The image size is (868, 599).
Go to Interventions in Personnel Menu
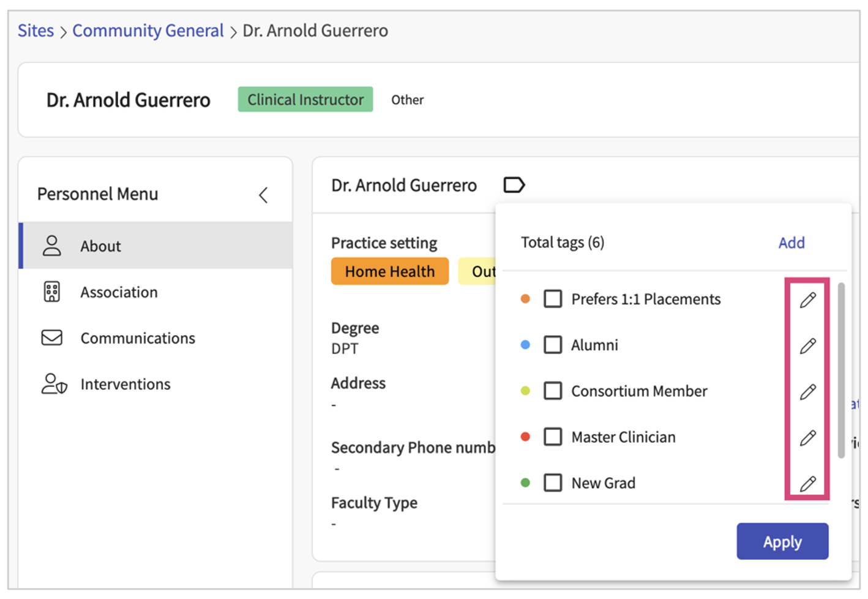125,384
